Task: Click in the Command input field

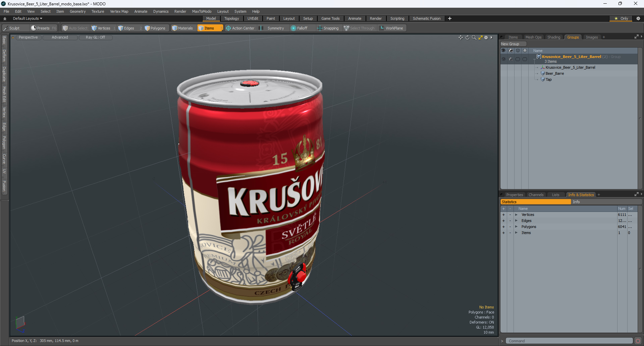Action: pyautogui.click(x=569, y=341)
